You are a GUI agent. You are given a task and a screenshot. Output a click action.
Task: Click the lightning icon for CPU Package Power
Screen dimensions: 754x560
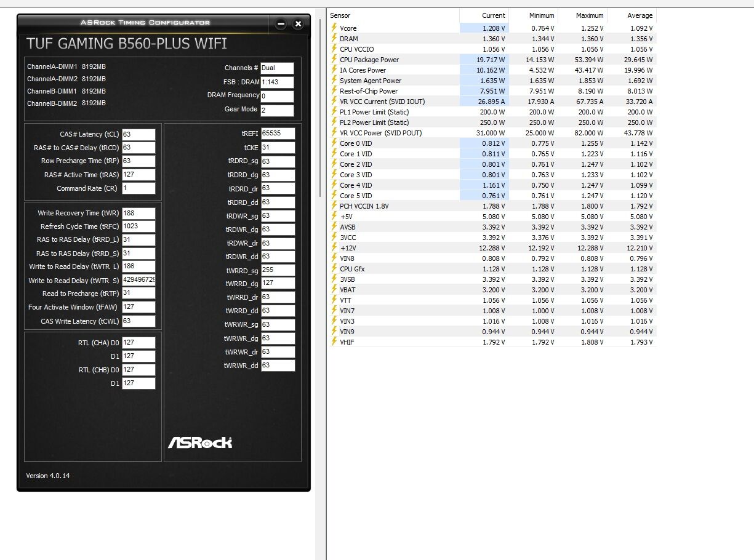(x=334, y=60)
